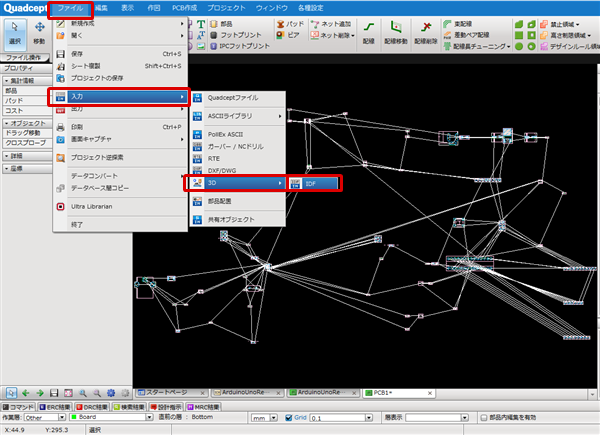
Task: Open the コマンド tab
Action: pos(18,407)
